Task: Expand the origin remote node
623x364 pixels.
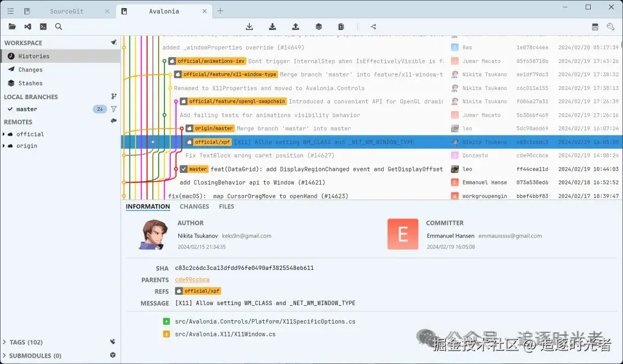Action: pos(3,146)
